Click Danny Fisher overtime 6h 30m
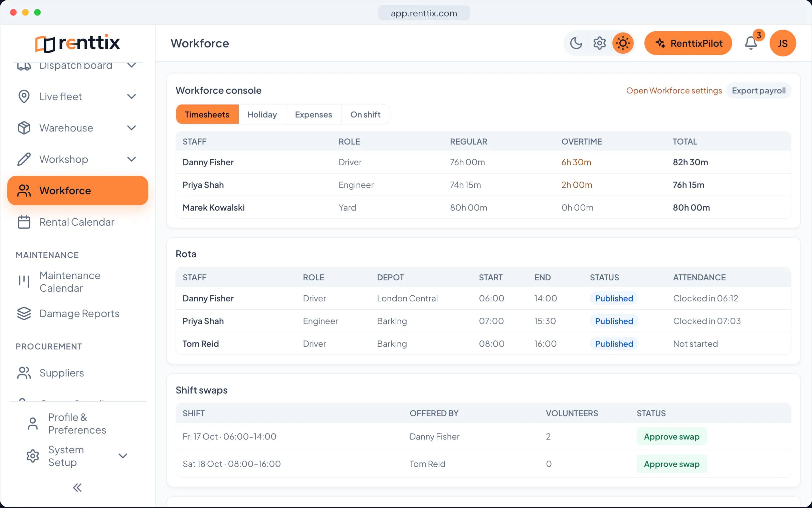 576,162
